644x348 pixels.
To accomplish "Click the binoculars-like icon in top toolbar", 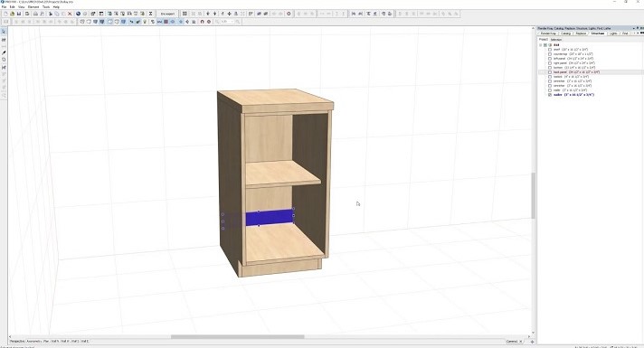I will point(259,14).
